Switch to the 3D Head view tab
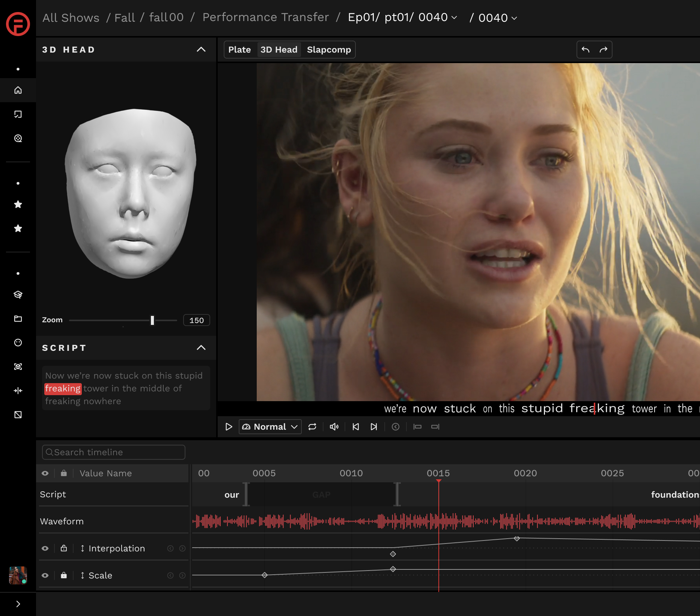 (279, 50)
